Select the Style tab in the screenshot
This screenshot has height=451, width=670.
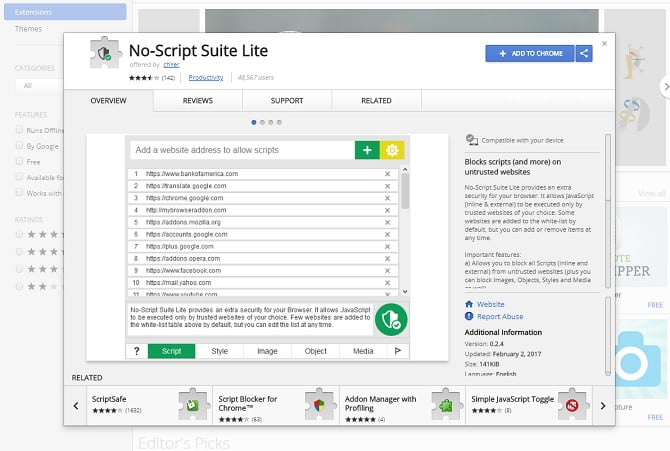(x=220, y=351)
